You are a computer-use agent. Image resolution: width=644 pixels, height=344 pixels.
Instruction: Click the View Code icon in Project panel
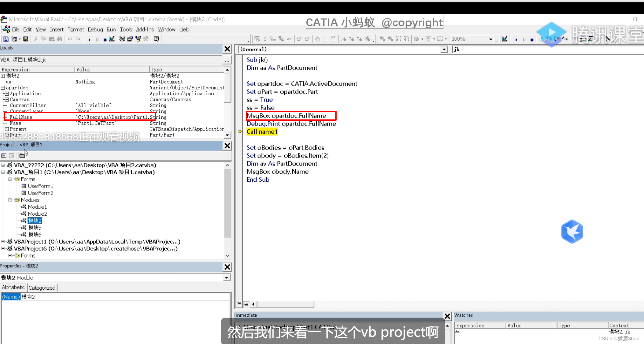[4, 156]
